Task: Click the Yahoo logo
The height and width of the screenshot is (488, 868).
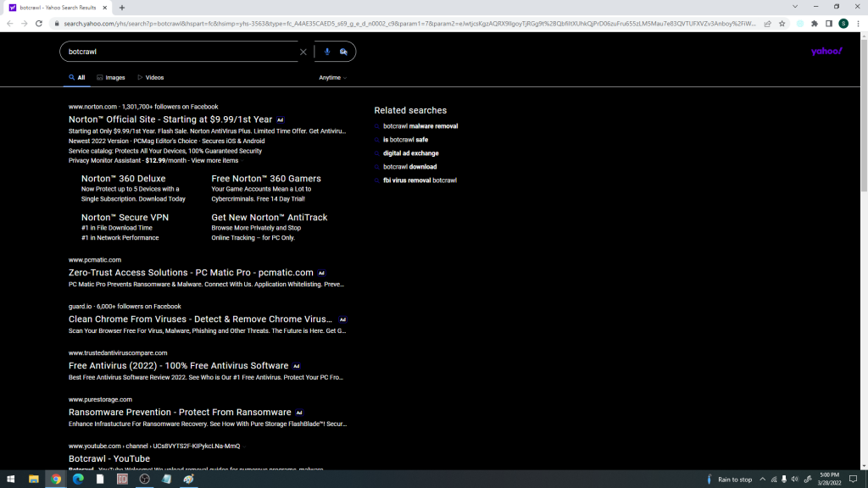Action: click(826, 52)
